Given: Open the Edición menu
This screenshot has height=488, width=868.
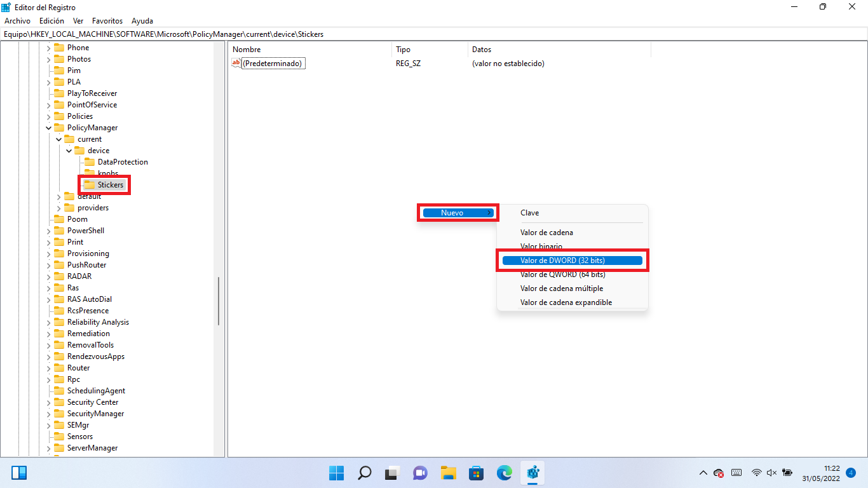Looking at the screenshot, I should coord(51,21).
